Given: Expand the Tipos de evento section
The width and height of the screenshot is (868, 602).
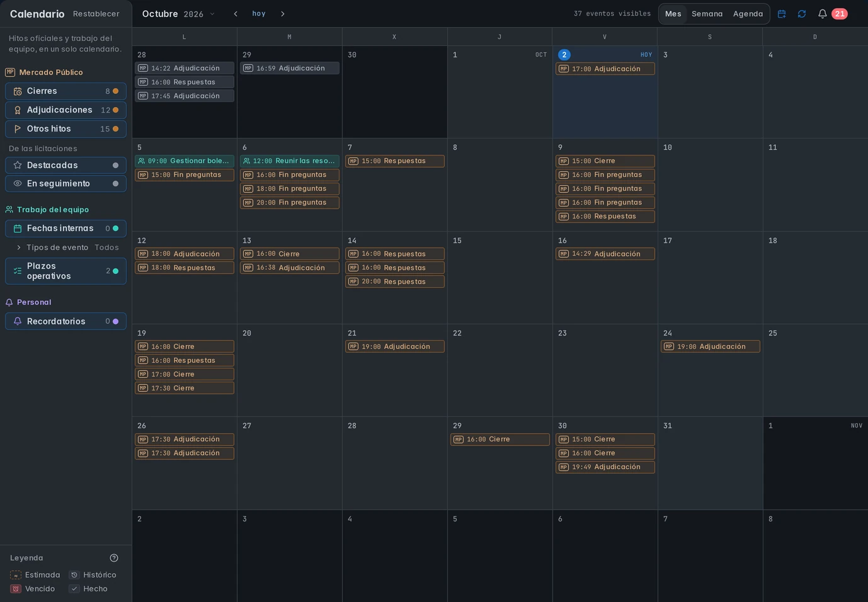Looking at the screenshot, I should click(x=66, y=247).
